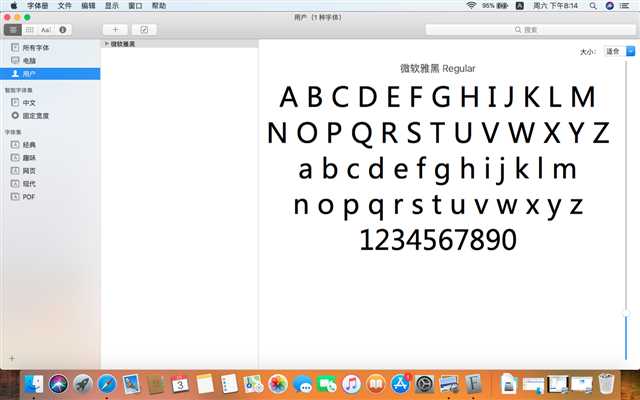Toggle enable/disable font checkbox button
The height and width of the screenshot is (400, 640).
tap(144, 30)
